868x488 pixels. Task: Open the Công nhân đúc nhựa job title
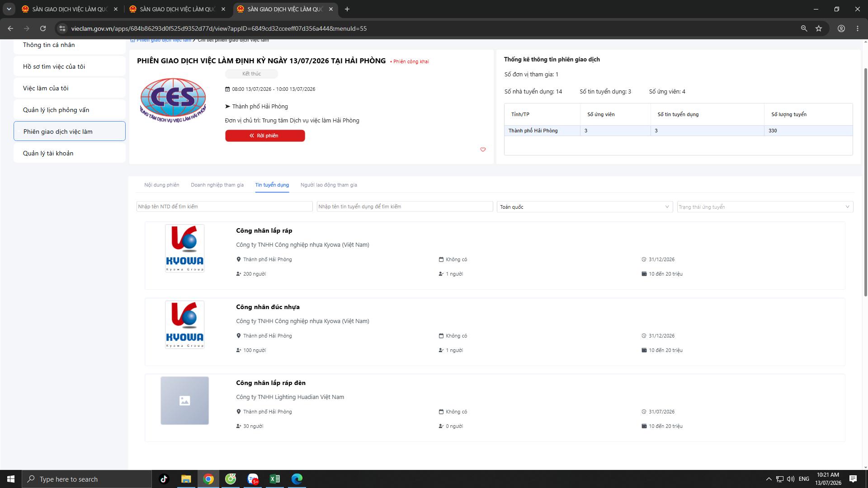268,307
